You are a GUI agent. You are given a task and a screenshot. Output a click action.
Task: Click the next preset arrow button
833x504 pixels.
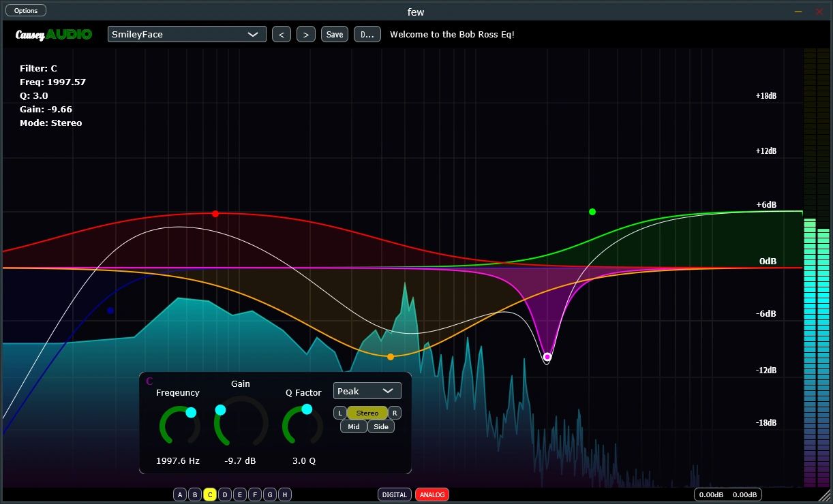point(306,34)
